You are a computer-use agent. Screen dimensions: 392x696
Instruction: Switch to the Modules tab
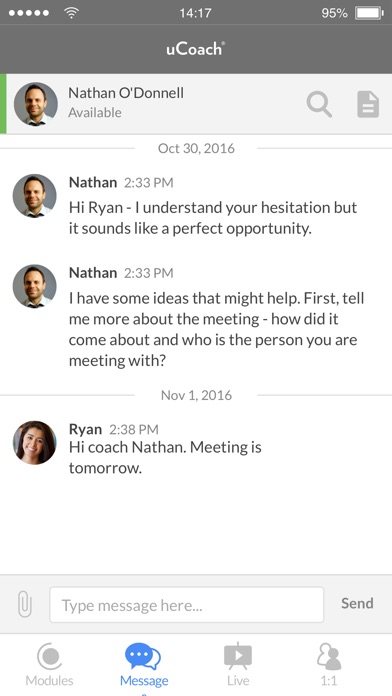coord(49,664)
